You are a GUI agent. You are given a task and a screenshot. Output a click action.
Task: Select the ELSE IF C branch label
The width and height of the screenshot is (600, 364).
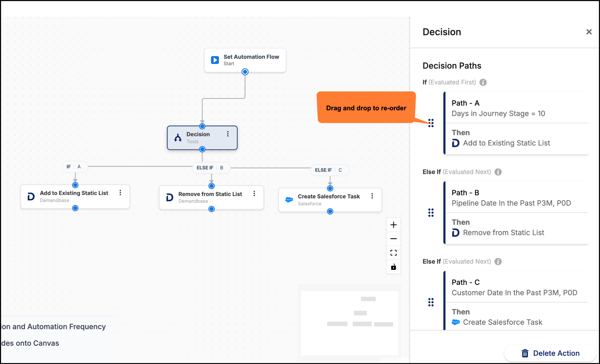coord(330,170)
